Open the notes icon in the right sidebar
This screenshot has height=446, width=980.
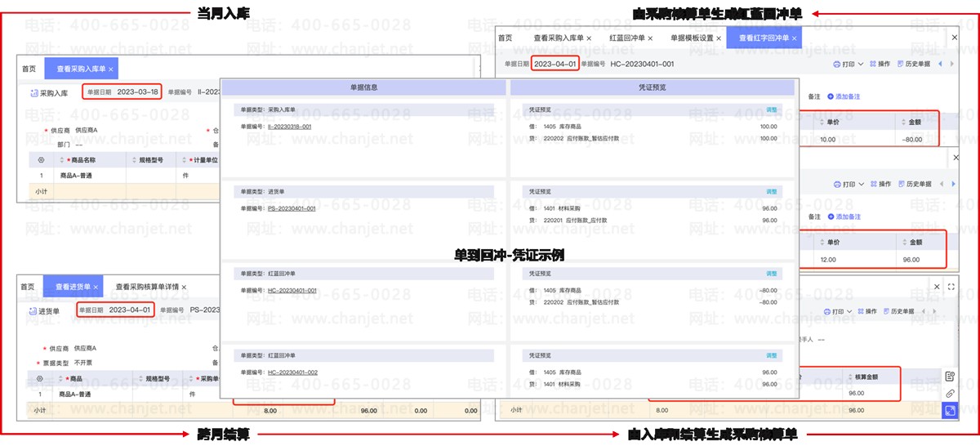point(950,376)
